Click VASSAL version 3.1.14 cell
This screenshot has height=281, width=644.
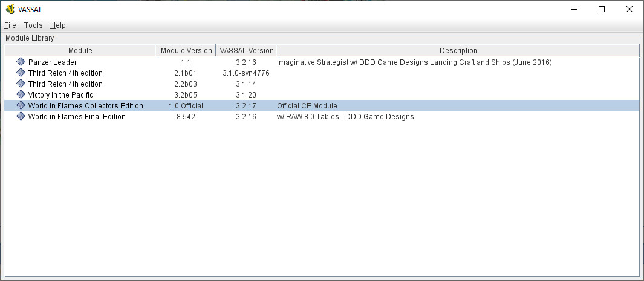pyautogui.click(x=247, y=84)
